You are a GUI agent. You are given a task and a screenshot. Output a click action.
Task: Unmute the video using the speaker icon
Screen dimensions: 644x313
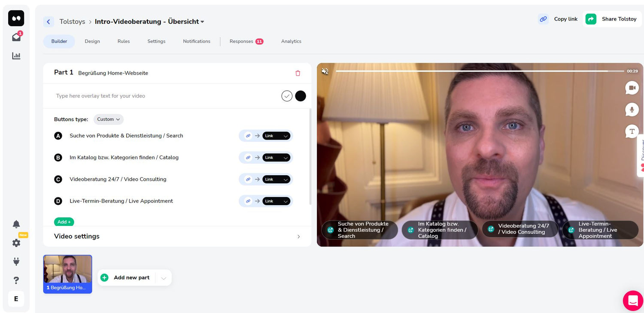(325, 71)
